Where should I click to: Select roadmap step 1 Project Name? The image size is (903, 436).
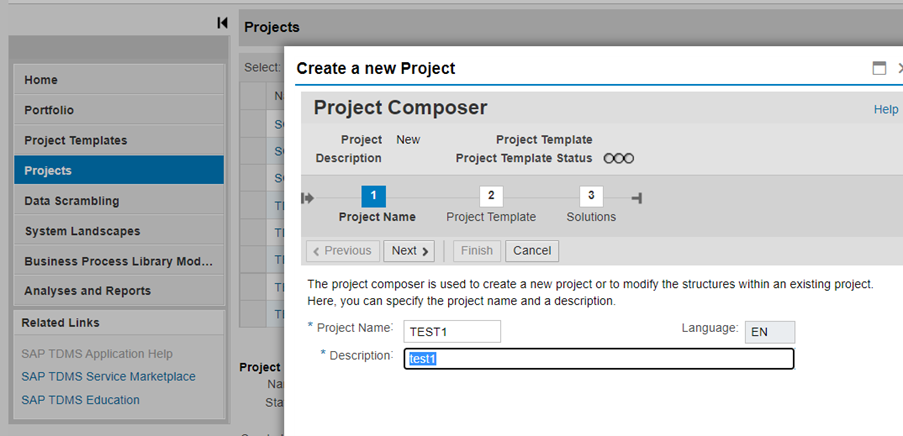(x=372, y=196)
